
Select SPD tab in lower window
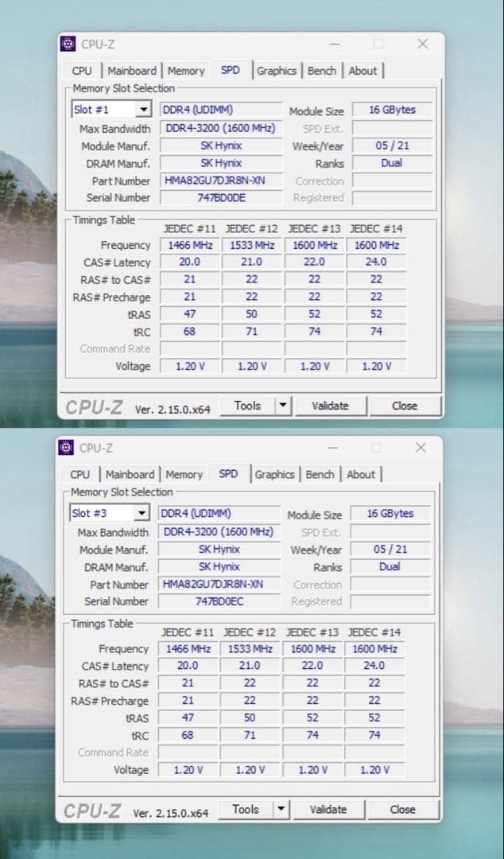228,473
